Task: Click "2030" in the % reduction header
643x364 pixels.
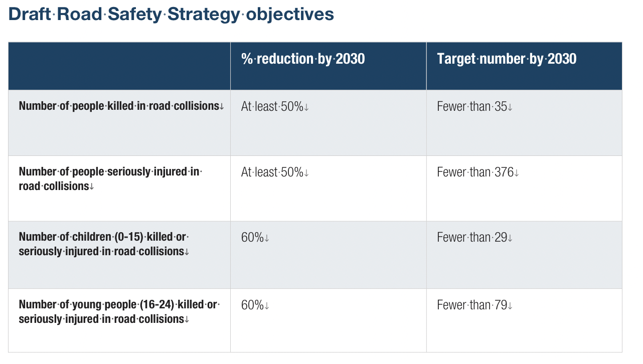Action: click(x=350, y=59)
